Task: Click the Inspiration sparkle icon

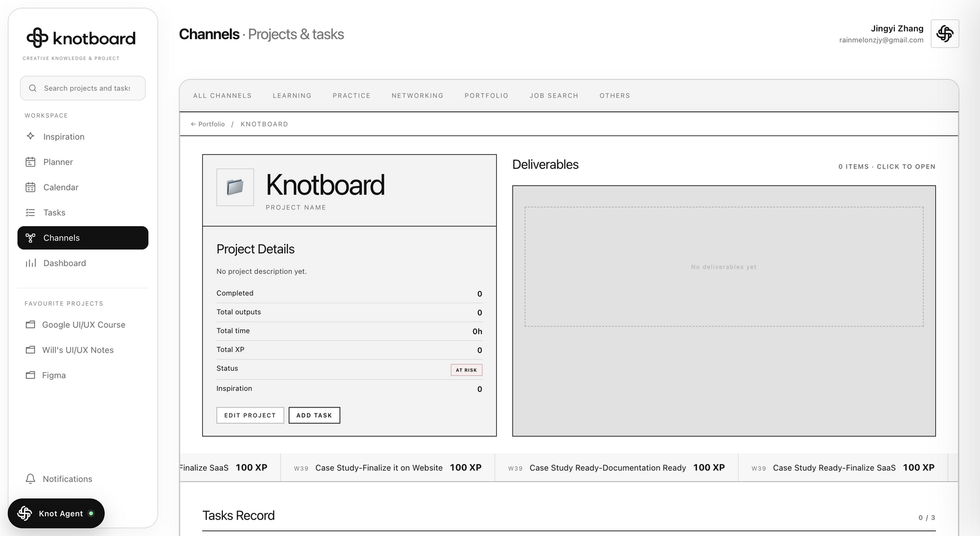Action: pos(31,136)
